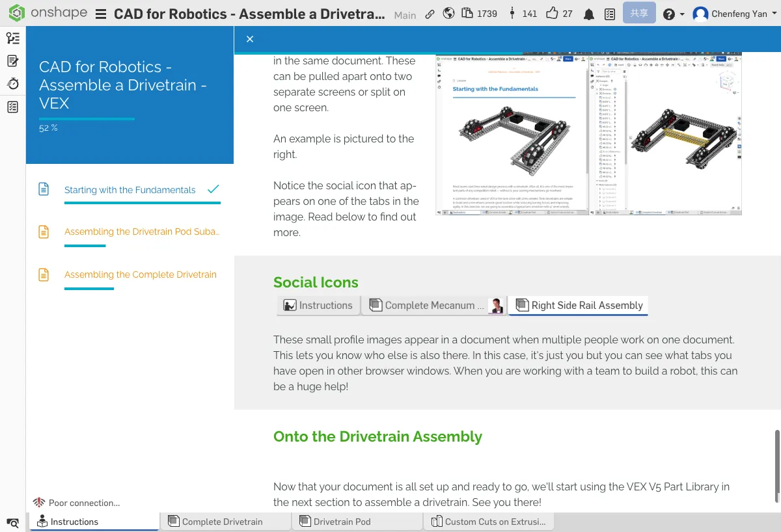Close the instructions panel with X
781x532 pixels.
[250, 39]
